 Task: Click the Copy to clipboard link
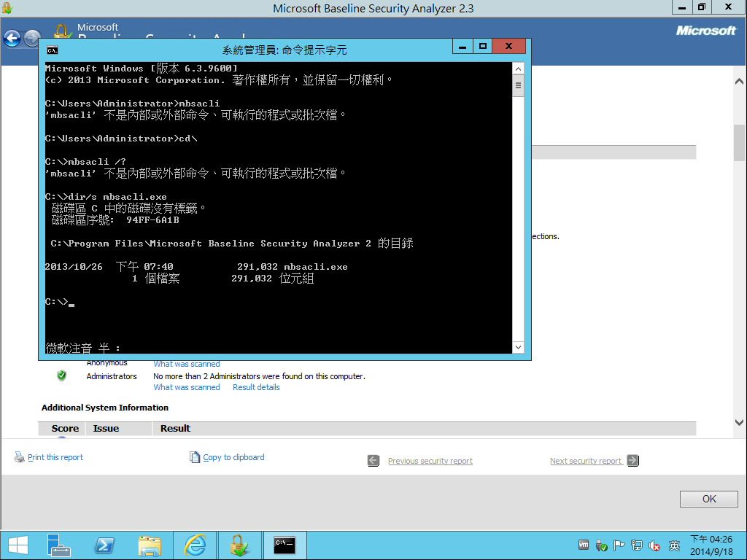click(233, 457)
